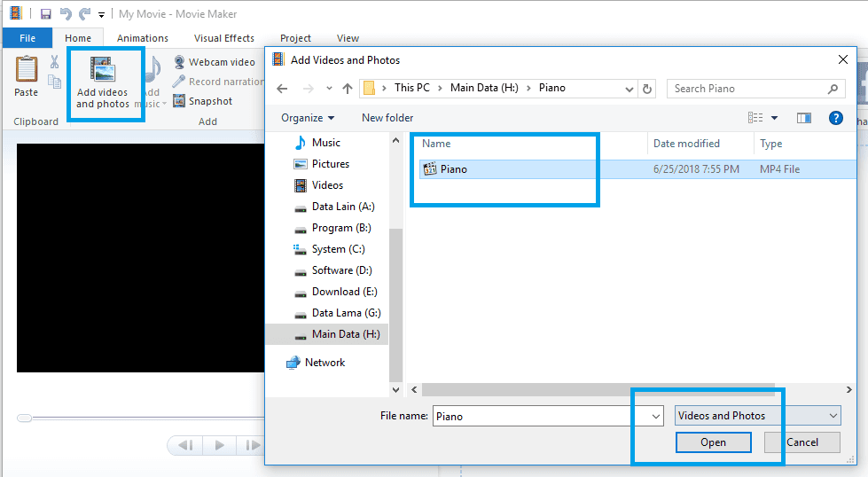Toggle the preview pane button

pos(804,118)
